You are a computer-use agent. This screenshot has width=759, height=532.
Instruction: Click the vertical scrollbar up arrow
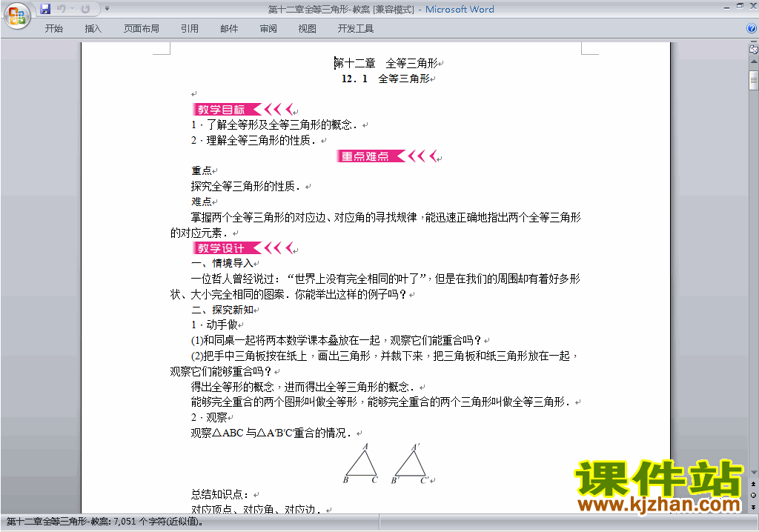754,62
